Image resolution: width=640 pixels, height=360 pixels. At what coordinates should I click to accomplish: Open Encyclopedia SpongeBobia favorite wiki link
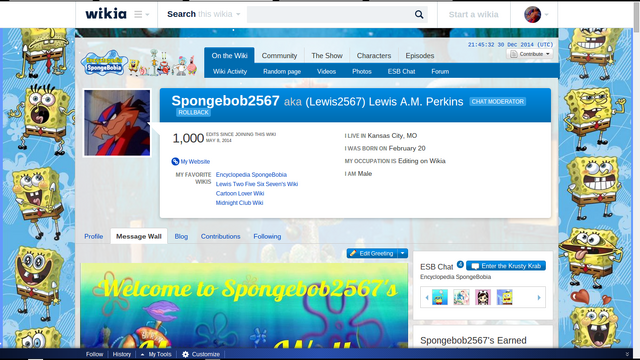251,175
